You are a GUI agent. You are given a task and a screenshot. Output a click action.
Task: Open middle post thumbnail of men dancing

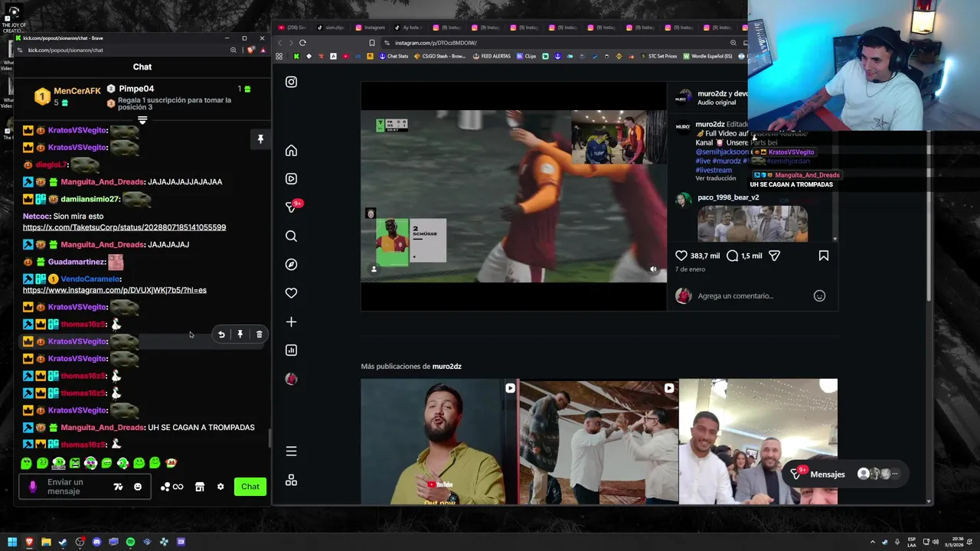click(598, 442)
